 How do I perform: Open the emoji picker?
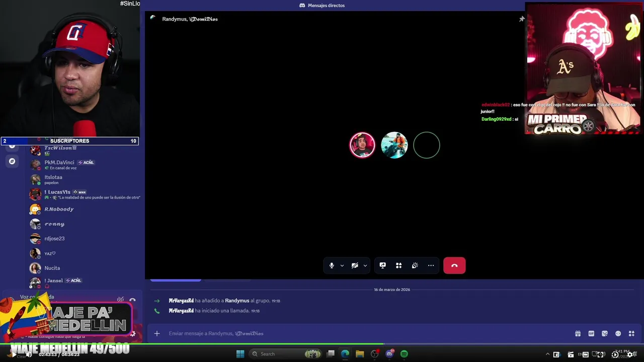click(618, 333)
